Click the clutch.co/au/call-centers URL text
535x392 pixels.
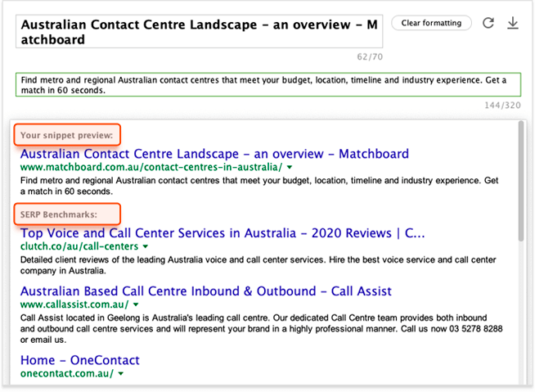click(79, 246)
